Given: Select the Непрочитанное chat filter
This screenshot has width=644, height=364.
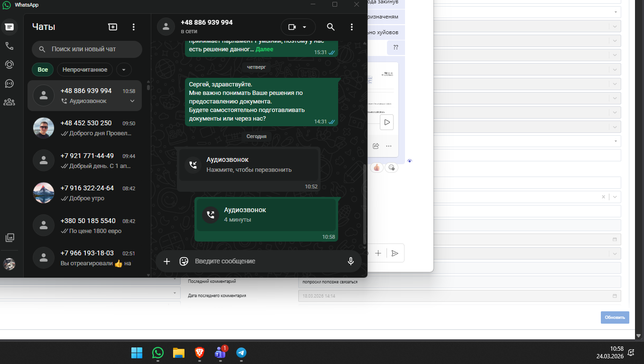Looking at the screenshot, I should (x=85, y=70).
